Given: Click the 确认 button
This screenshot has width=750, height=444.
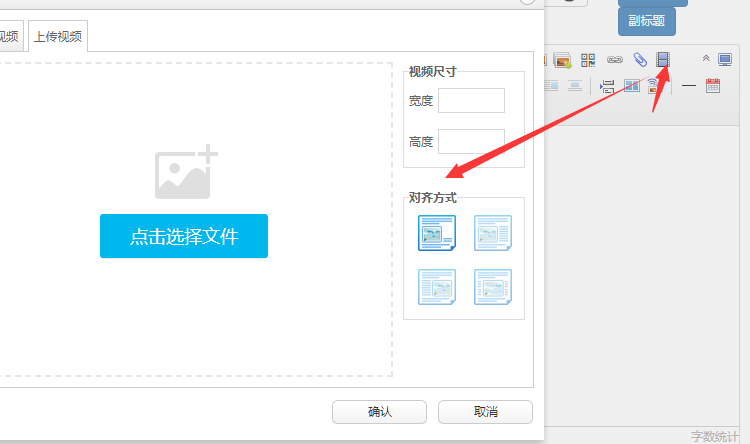Looking at the screenshot, I should coord(380,412).
